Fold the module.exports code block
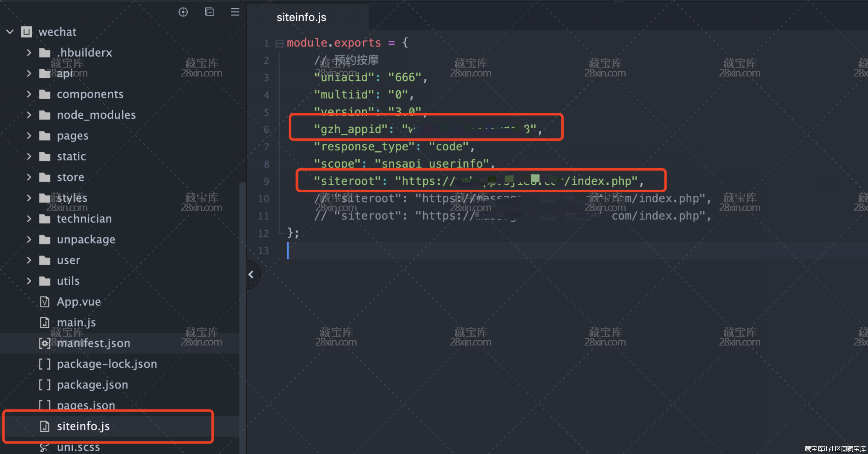868x454 pixels. pyautogui.click(x=279, y=43)
